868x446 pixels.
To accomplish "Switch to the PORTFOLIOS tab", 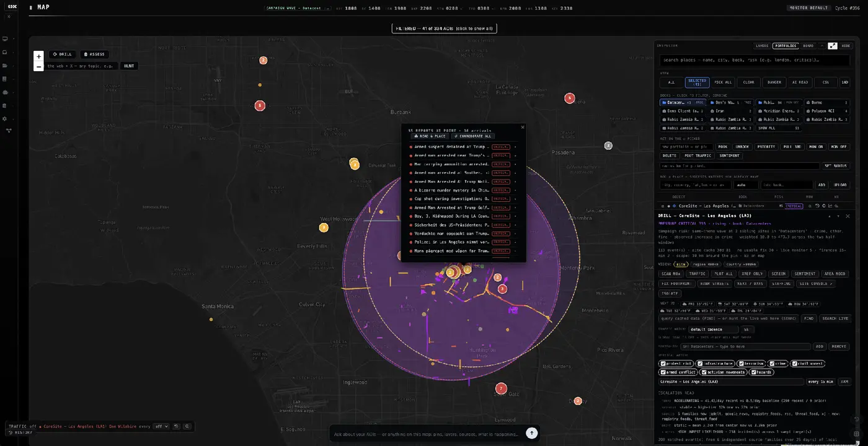I will [786, 46].
